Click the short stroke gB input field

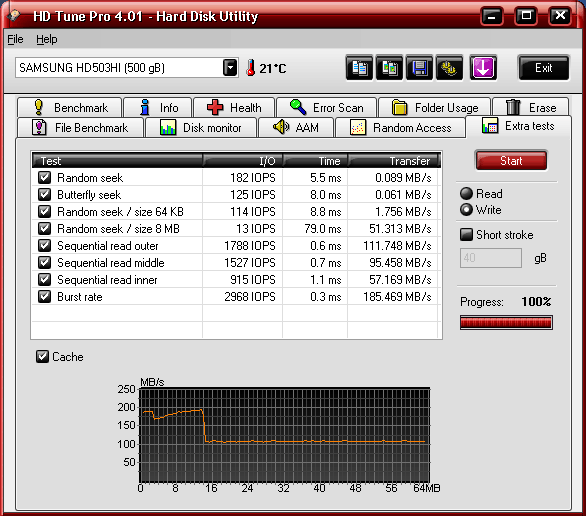[x=491, y=258]
